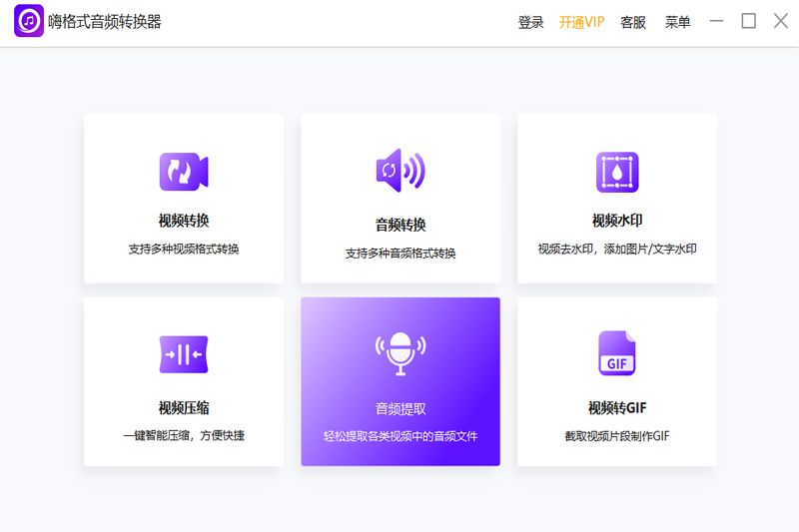Select the 音频转换 title text

[x=399, y=225]
